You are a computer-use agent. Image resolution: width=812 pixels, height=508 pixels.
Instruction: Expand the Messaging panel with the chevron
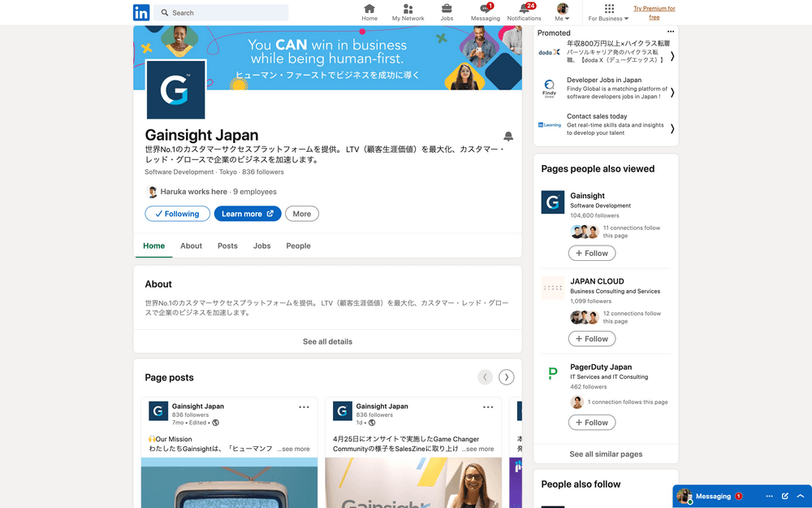[x=801, y=496]
